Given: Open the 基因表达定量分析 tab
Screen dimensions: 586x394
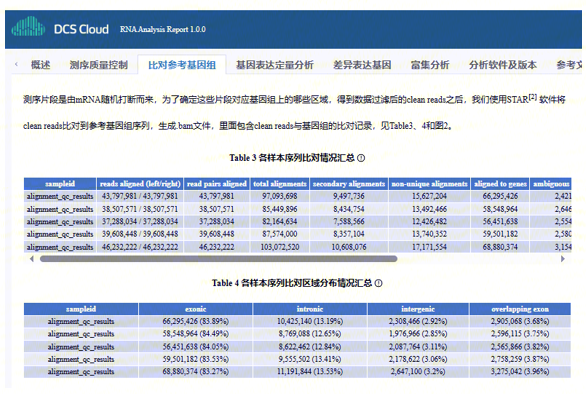Looking at the screenshot, I should tap(275, 65).
